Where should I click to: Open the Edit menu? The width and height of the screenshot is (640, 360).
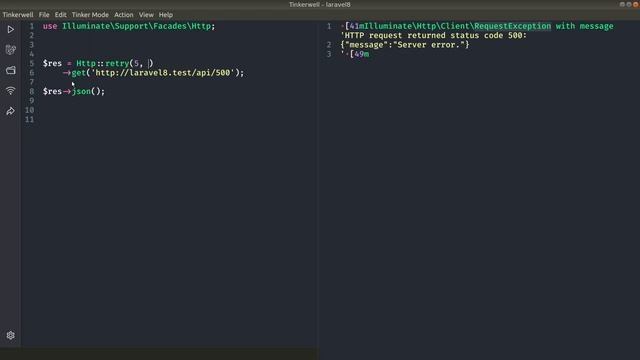tap(60, 15)
